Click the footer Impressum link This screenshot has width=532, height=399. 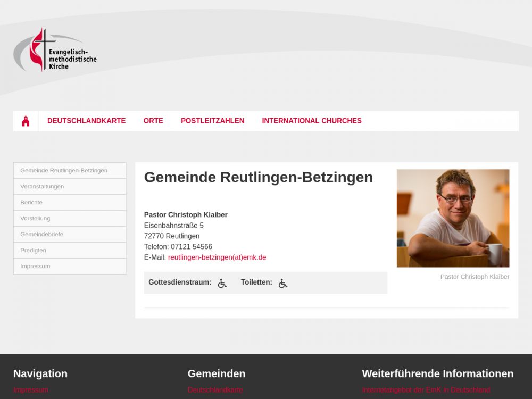31,390
